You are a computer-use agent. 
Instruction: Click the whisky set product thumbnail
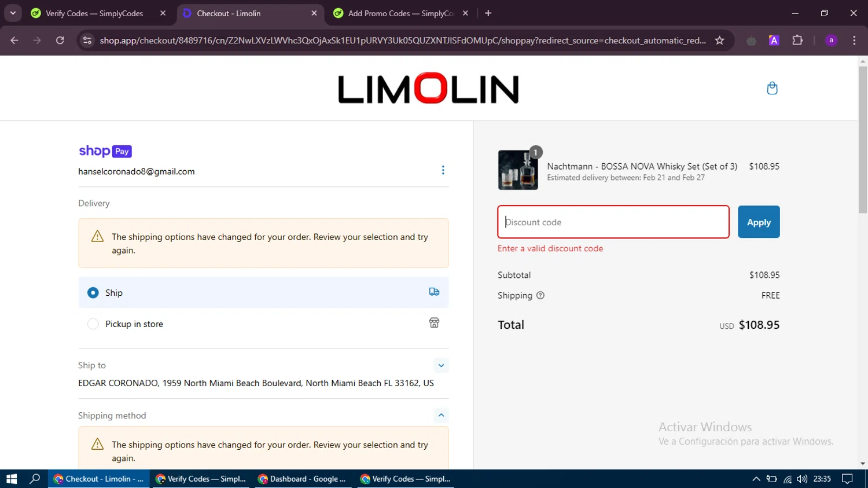518,170
